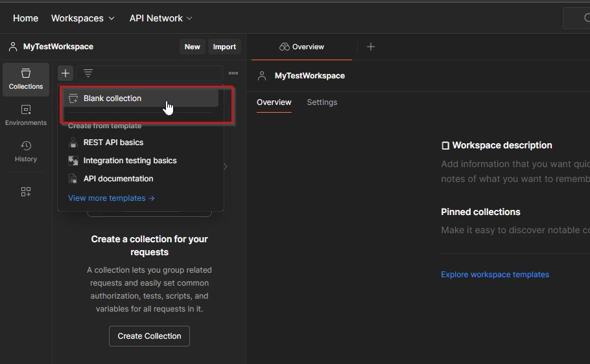Image resolution: width=590 pixels, height=364 pixels.
Task: Click the Integration testing basics template icon
Action: [73, 161]
